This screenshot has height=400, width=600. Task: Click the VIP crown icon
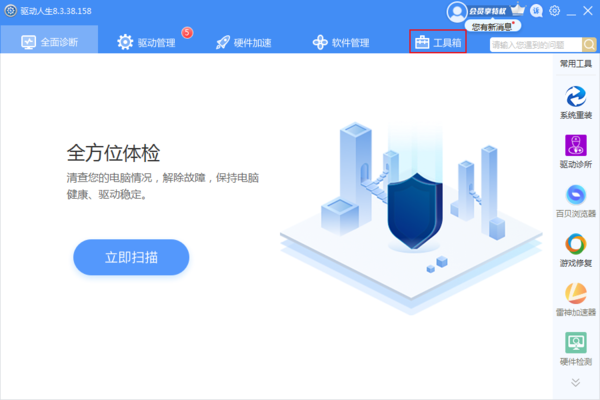[x=518, y=11]
